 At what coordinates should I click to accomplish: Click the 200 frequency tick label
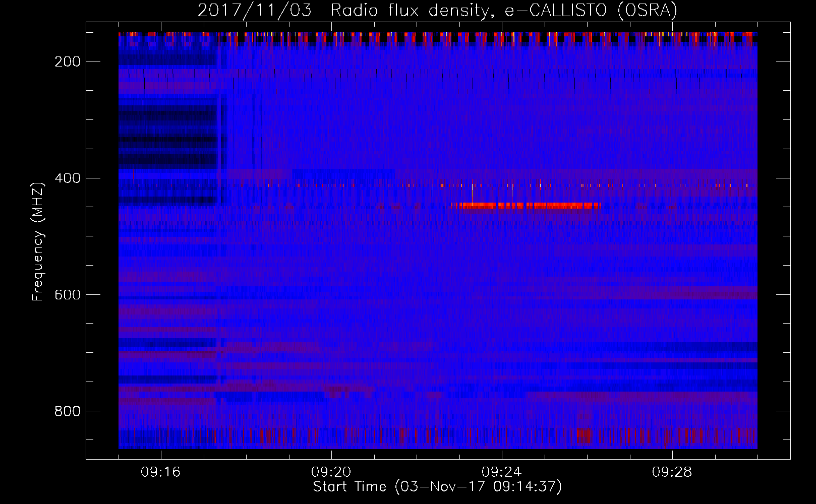coord(68,61)
